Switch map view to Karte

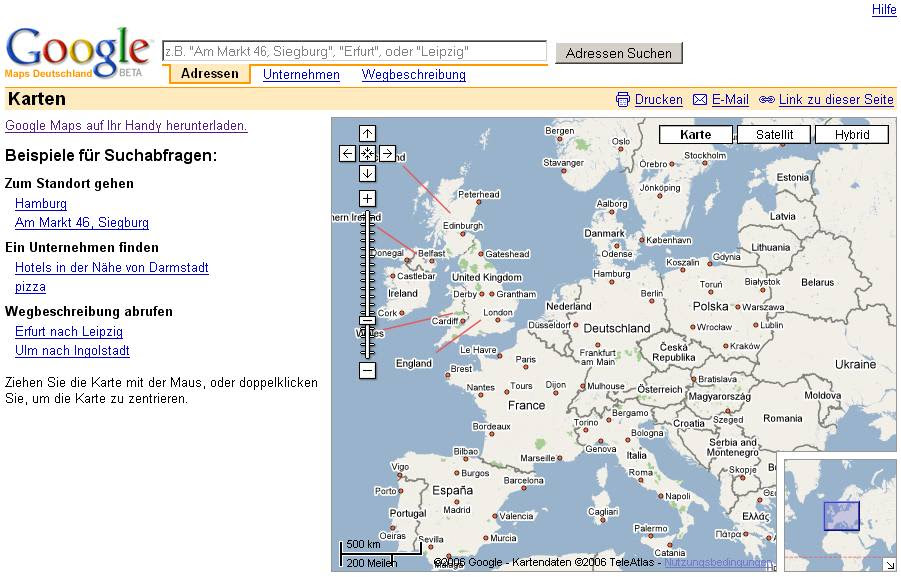click(x=695, y=134)
